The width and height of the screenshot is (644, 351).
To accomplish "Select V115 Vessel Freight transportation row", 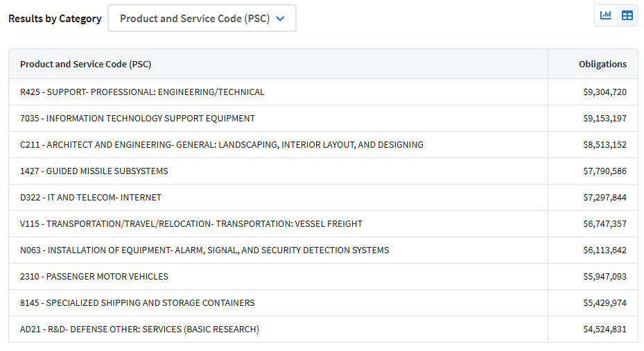I will click(323, 223).
